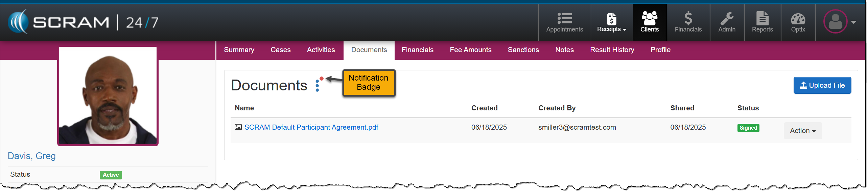
Task: Switch to the Summary tab
Action: (239, 50)
